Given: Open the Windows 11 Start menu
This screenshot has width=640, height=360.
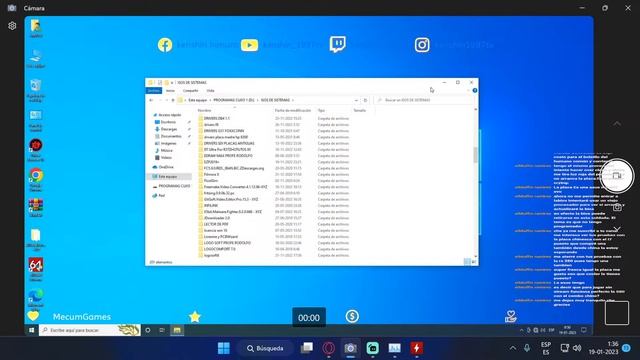Looking at the screenshot, I should click(224, 348).
